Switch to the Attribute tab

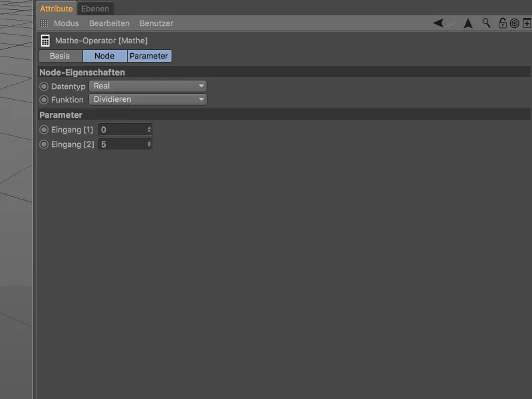(57, 9)
